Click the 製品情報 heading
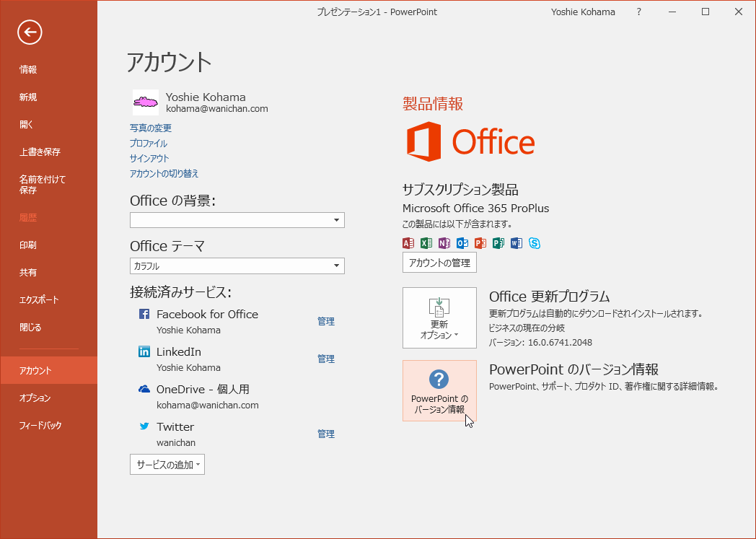Image resolution: width=756 pixels, height=539 pixels. (433, 104)
